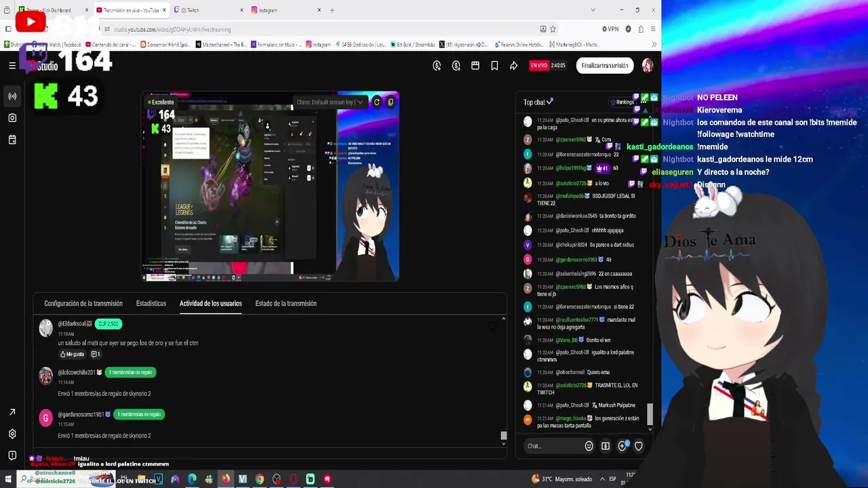868x488 pixels.
Task: Click the Super Chat dollar icon in chat
Action: click(x=606, y=446)
